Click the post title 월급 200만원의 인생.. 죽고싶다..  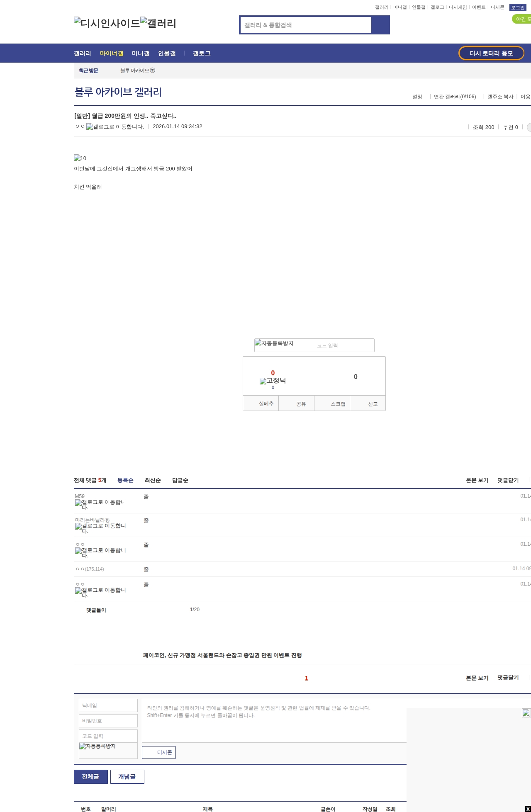tap(125, 116)
